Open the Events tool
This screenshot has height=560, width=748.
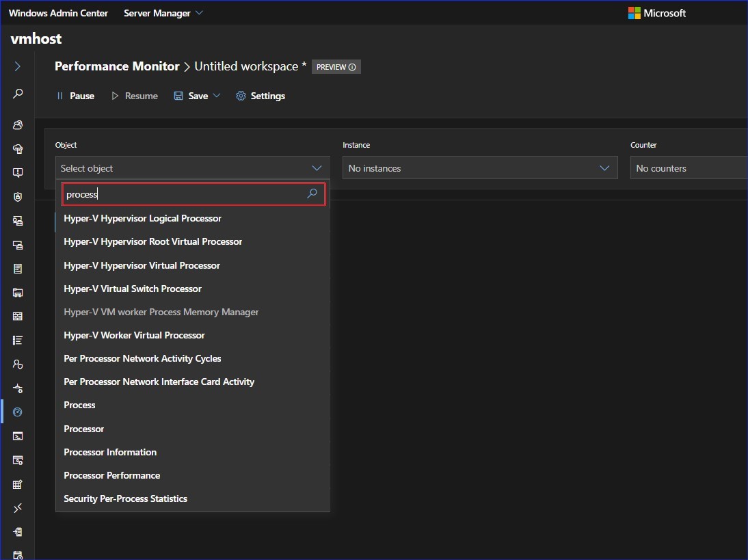[x=18, y=269]
